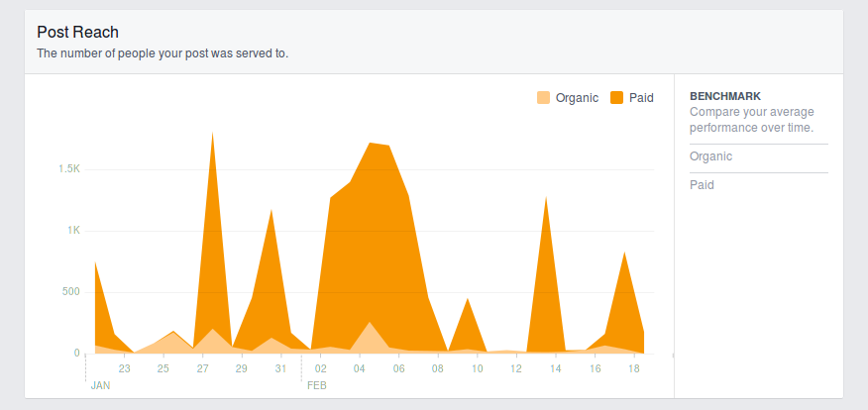Click the JAN month marker

coord(100,385)
